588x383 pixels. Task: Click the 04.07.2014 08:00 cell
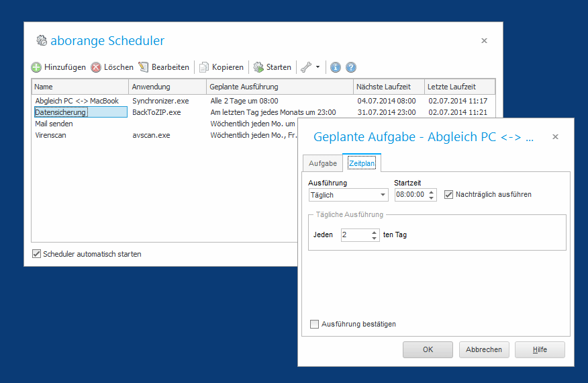pos(386,101)
